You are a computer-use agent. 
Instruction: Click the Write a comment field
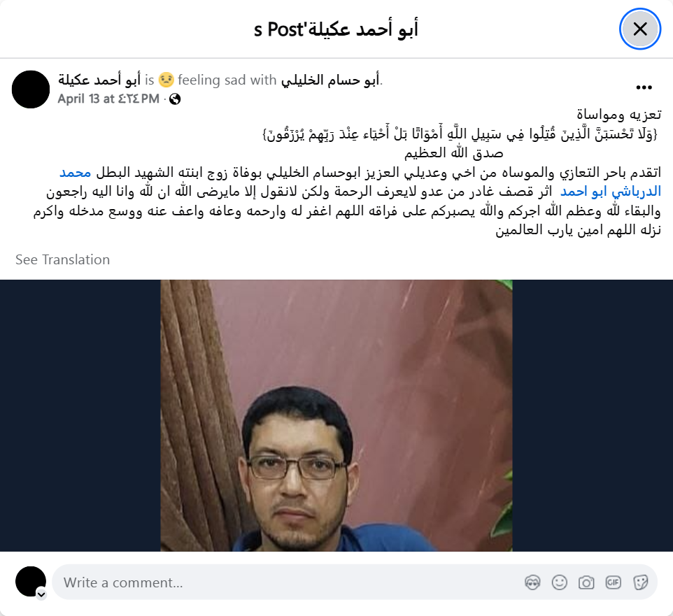coord(355,582)
